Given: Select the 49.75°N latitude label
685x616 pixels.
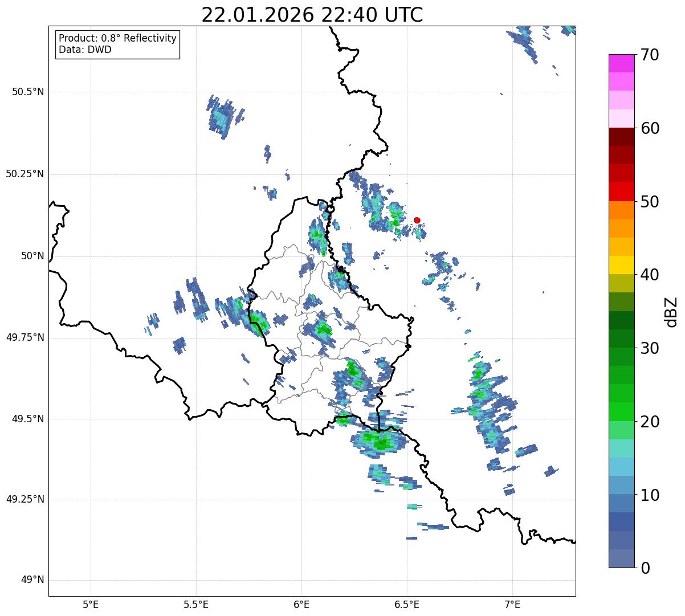Looking at the screenshot, I should pyautogui.click(x=25, y=337).
